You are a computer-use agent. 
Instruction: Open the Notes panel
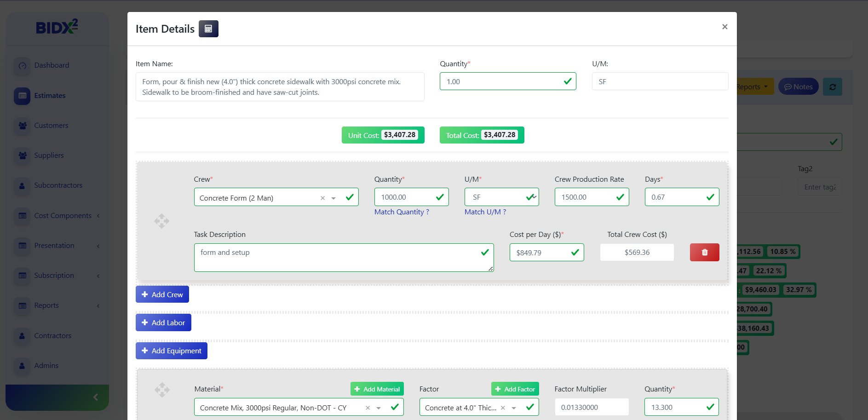click(x=798, y=86)
